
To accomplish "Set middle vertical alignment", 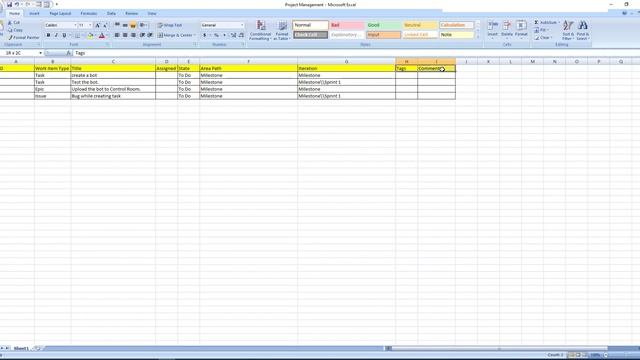I will tap(125, 25).
